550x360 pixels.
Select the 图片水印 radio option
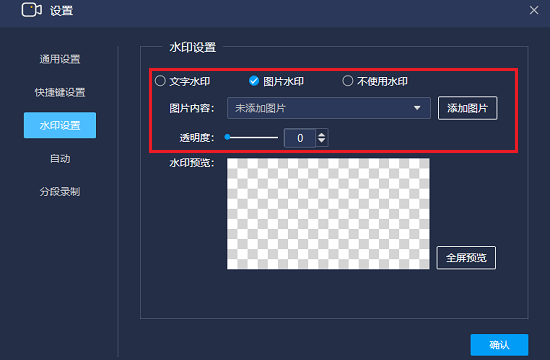[x=254, y=81]
